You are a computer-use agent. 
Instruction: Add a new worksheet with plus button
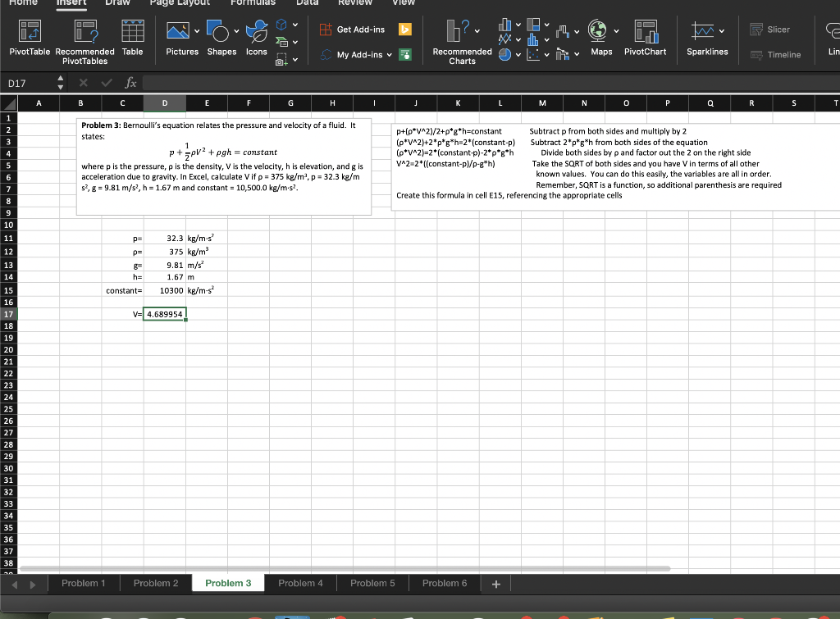(495, 583)
